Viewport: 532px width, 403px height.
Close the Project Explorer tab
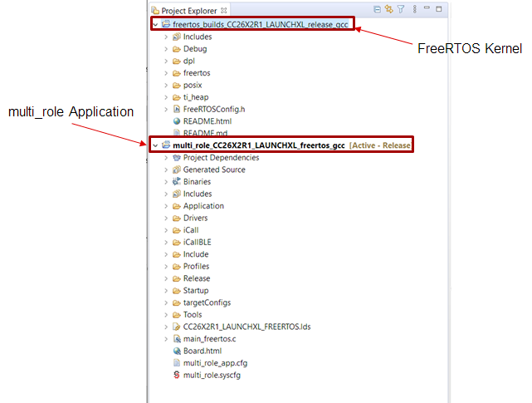[224, 11]
